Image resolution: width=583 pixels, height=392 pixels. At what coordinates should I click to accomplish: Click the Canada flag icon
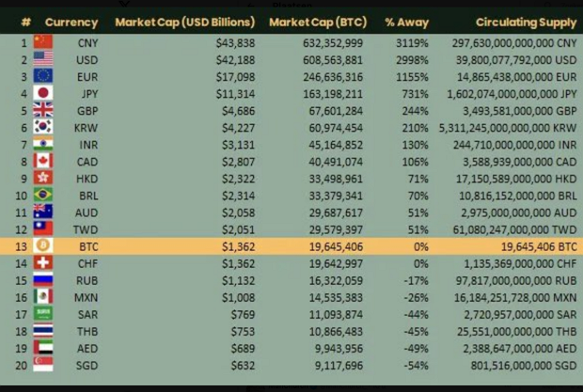(42, 161)
